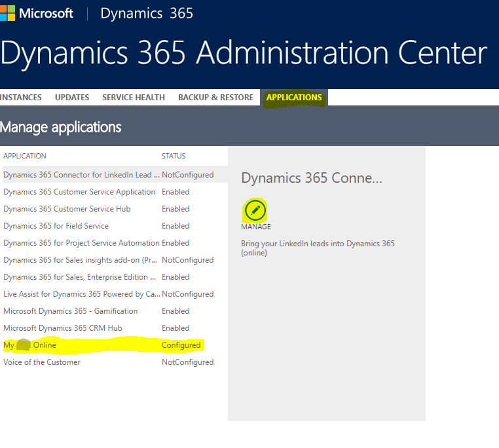
Task: Click NotConfigured status for LinkedIn Lead connector
Action: pos(188,175)
